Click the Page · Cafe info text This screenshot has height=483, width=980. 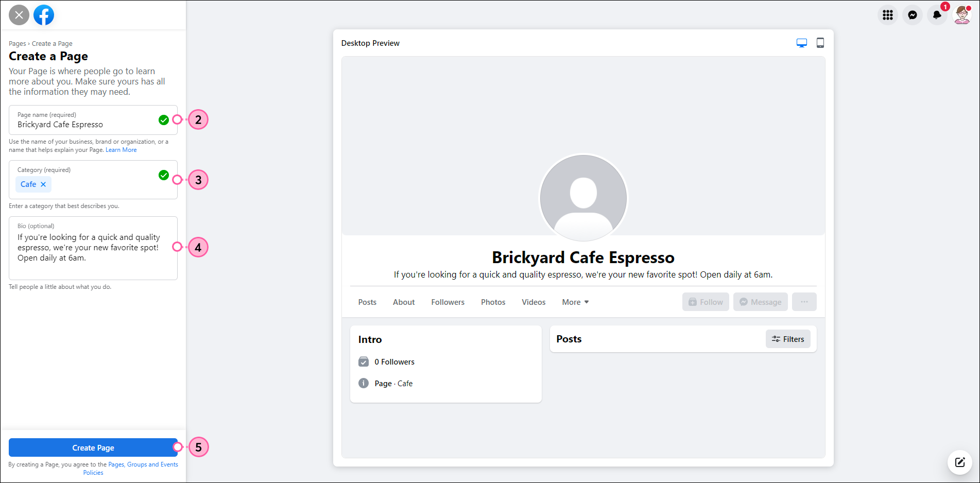393,384
